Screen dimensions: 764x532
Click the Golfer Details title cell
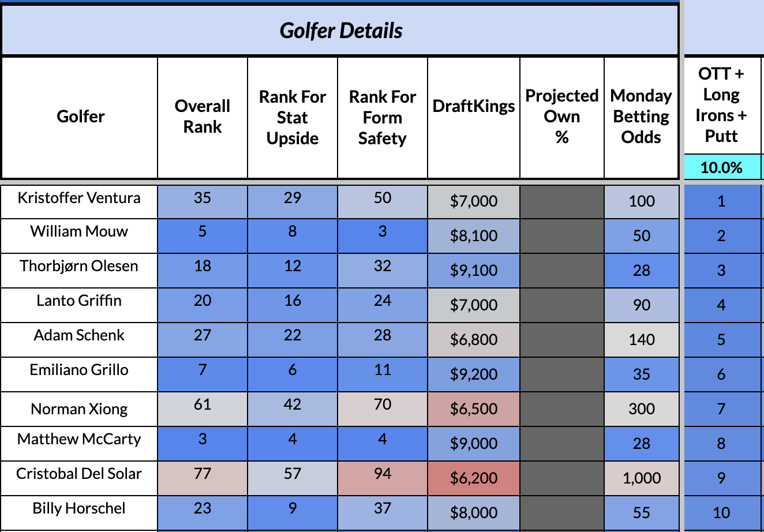[x=340, y=31]
